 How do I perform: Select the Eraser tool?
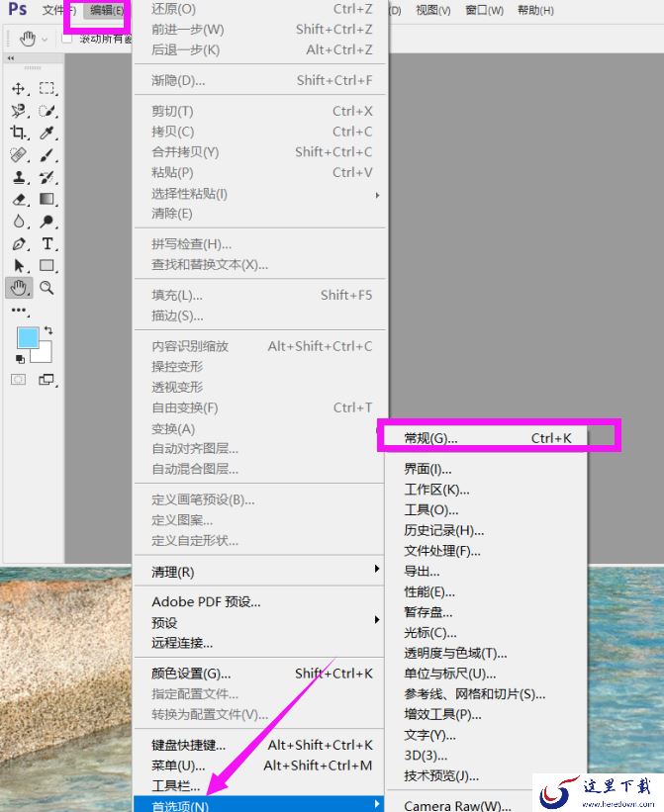click(x=19, y=199)
